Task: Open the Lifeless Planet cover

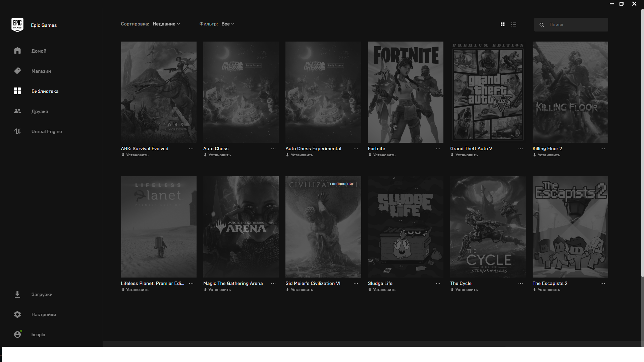Action: tap(159, 227)
